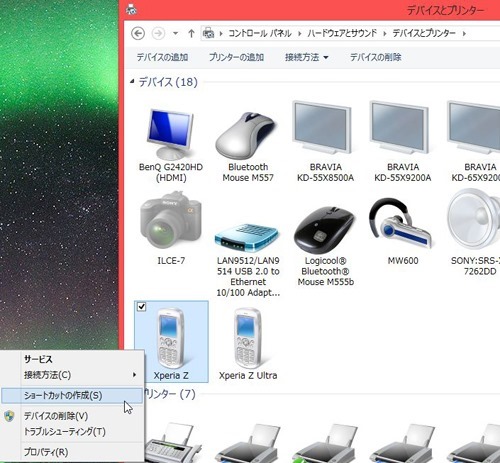Viewport: 500px width, 463px height.
Task: Select the BRAVIA KD-55X8500A TV icon
Action: [322, 128]
